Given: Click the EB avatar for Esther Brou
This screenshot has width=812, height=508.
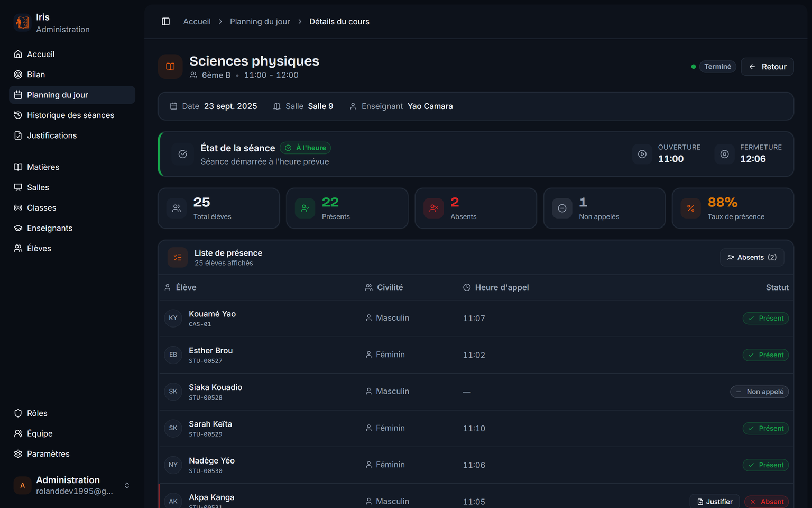Looking at the screenshot, I should pos(173,355).
